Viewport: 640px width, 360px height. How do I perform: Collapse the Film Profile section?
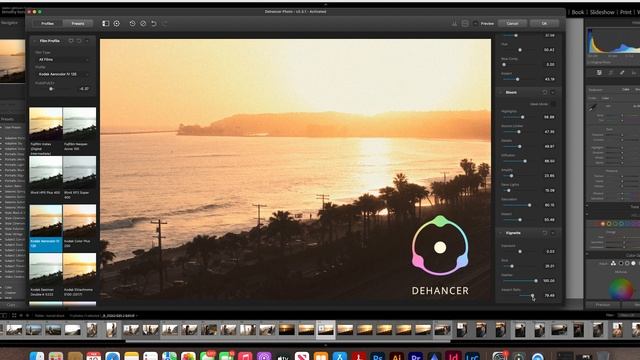[35, 41]
